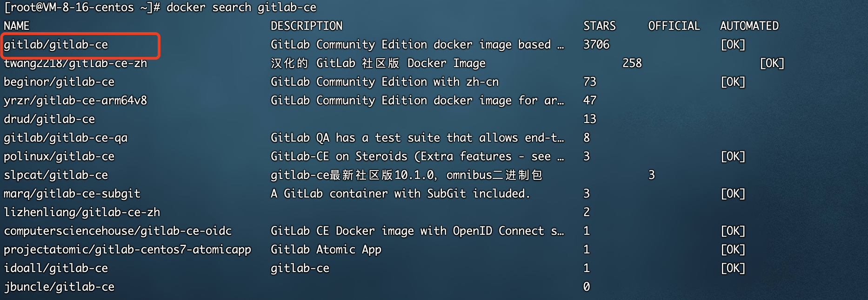
Task: Click projectatomic/gitlab-centos7-atomicapp entry
Action: tap(127, 250)
